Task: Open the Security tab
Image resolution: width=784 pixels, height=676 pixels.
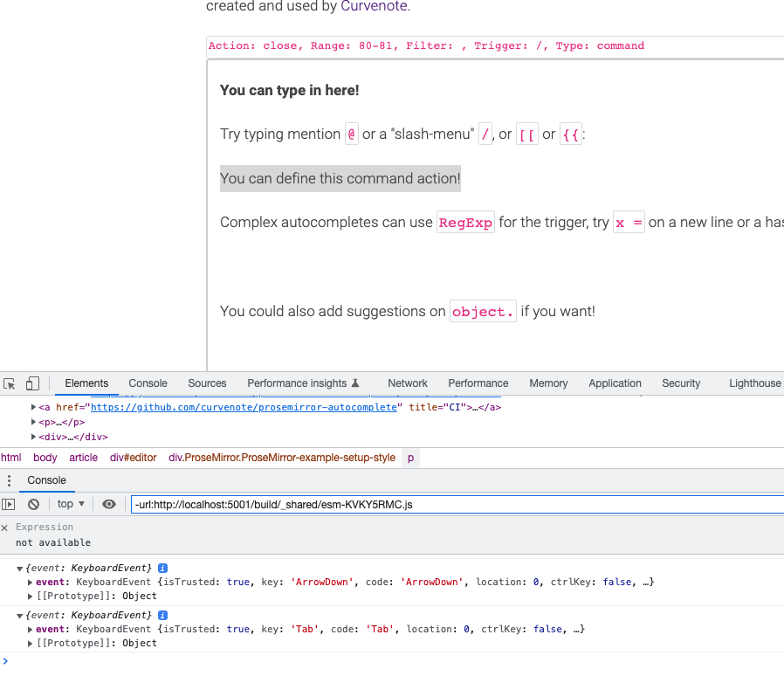Action: (681, 383)
